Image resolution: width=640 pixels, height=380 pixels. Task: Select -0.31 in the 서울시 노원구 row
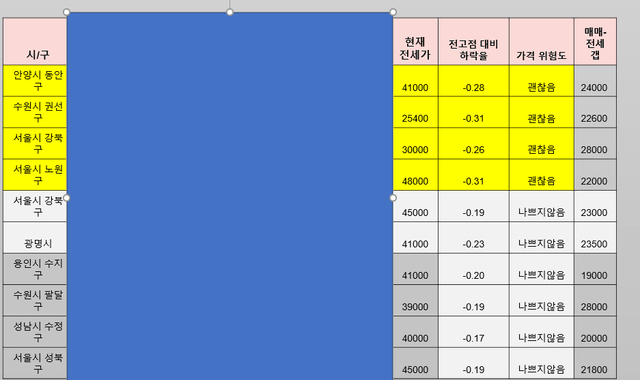(473, 175)
